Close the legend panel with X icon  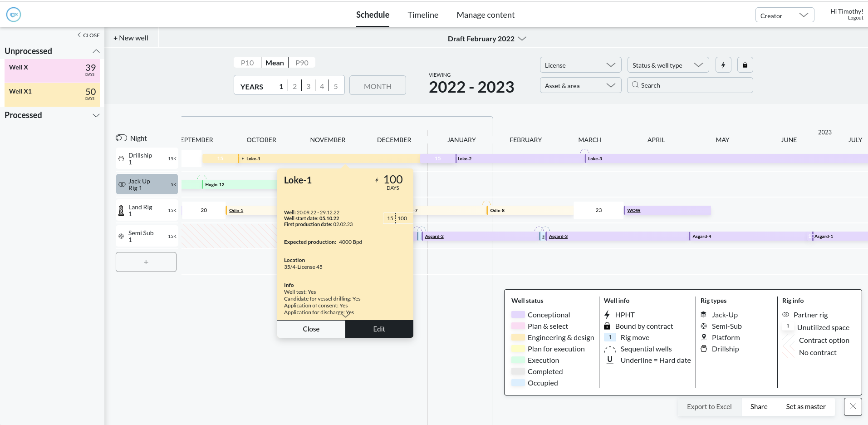pos(853,406)
